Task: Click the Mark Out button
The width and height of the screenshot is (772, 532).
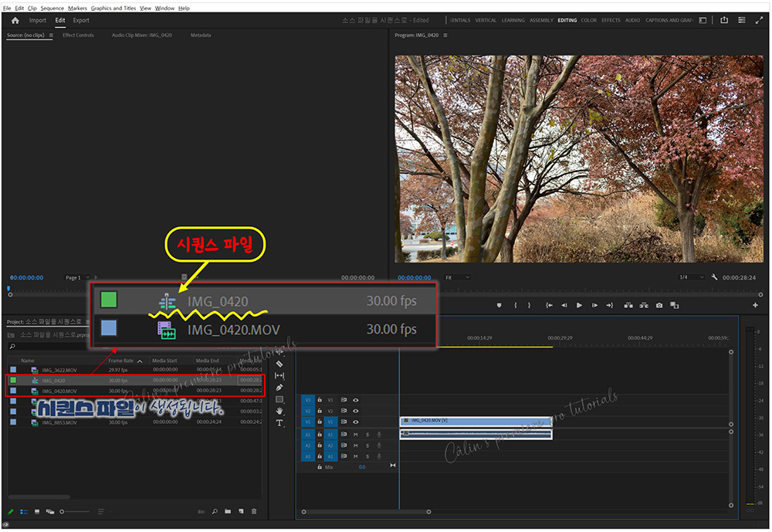Action: tap(530, 306)
